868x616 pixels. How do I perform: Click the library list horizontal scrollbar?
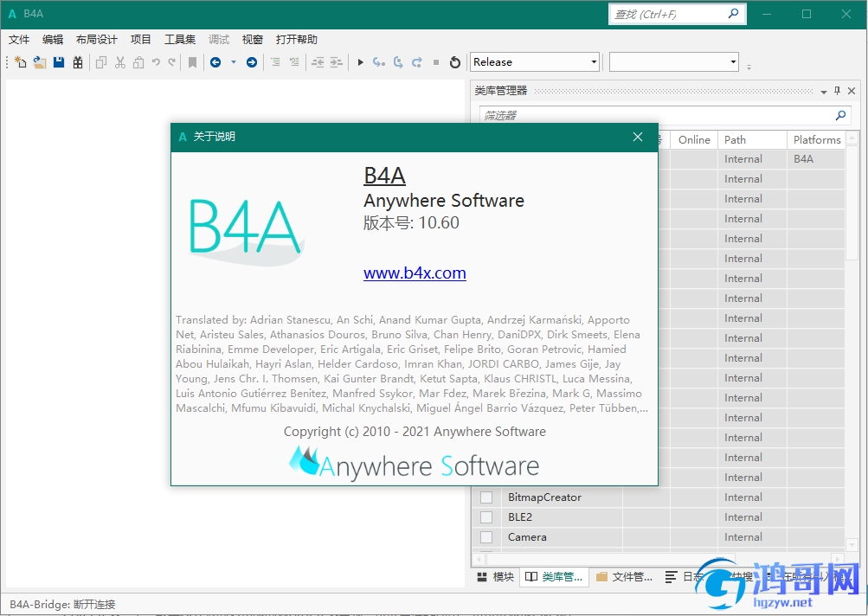tap(610, 559)
